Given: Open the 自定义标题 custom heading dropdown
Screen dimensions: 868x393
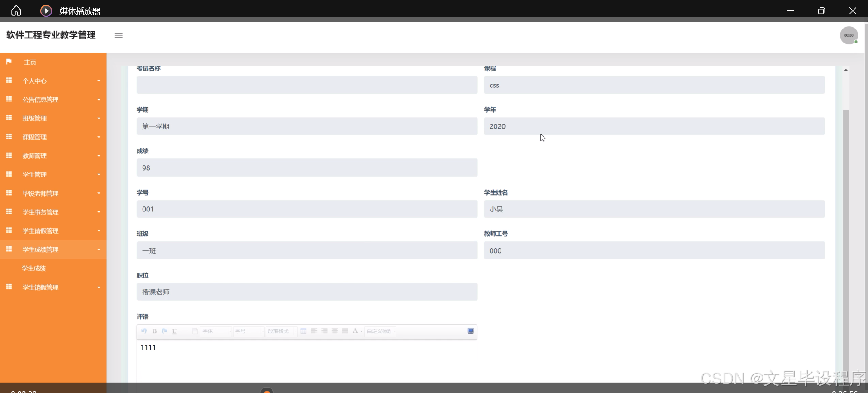Looking at the screenshot, I should [381, 331].
